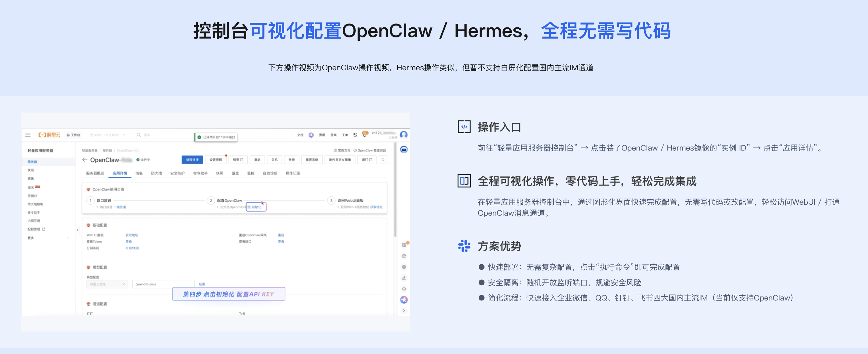Open the hamburger menu at top left
The height and width of the screenshot is (354, 868).
tap(28, 134)
